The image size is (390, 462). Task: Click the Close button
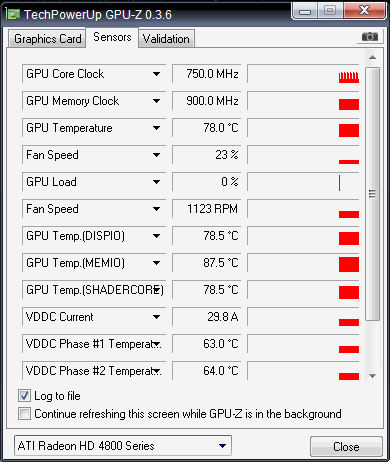point(346,447)
